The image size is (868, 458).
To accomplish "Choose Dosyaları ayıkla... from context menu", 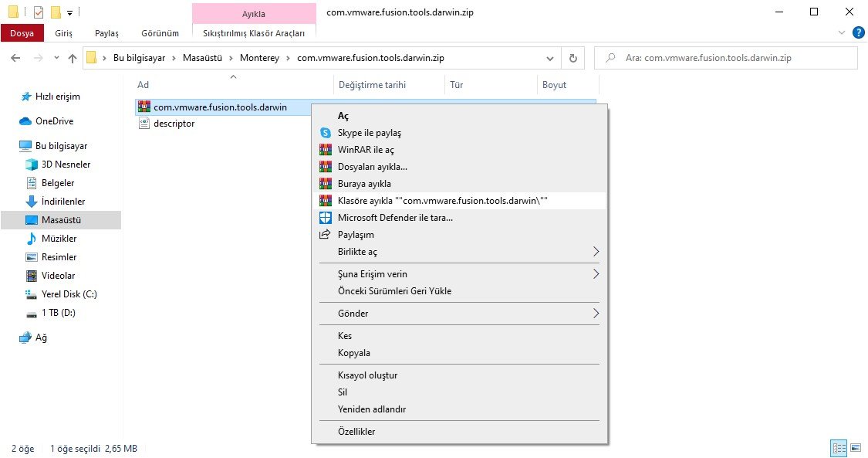I will point(460,167).
